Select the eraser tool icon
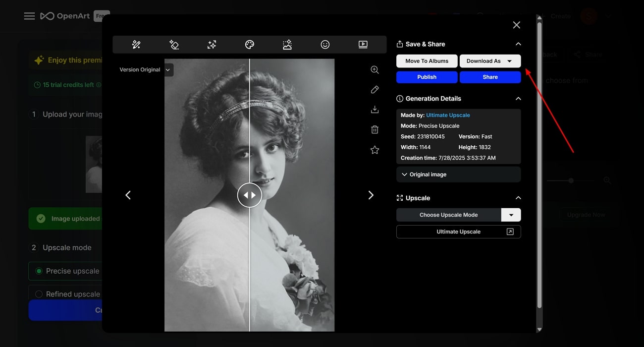The width and height of the screenshot is (644, 347). pyautogui.click(x=174, y=45)
